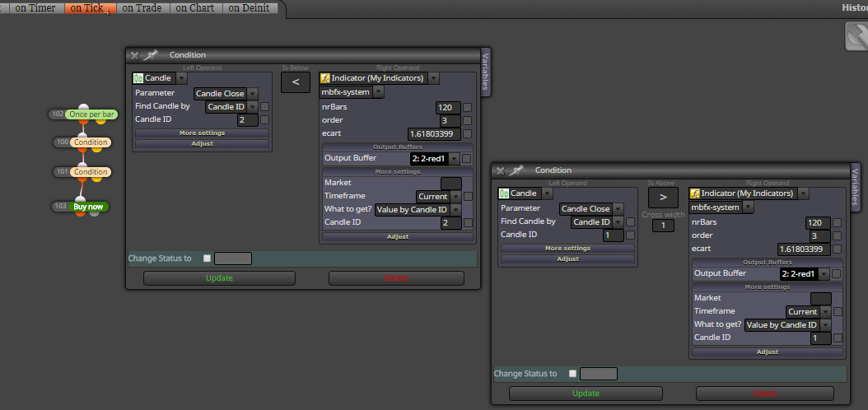
Task: Click the nrBars field in the first Condition
Action: 448,107
